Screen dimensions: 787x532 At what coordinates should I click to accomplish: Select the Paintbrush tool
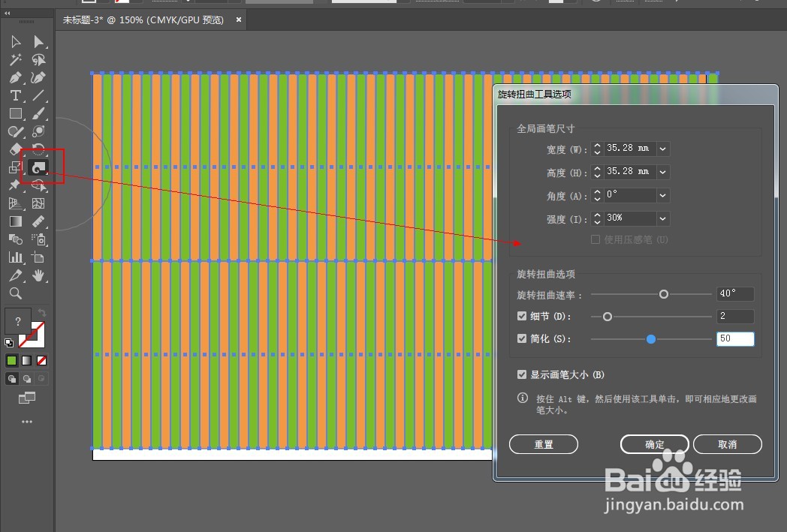coord(39,113)
